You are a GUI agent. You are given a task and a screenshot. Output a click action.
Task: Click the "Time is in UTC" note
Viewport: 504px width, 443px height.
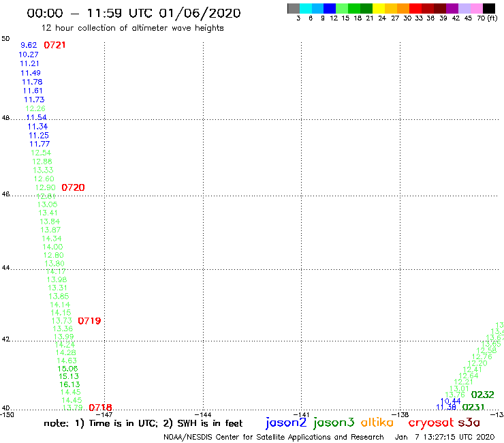tap(123, 423)
